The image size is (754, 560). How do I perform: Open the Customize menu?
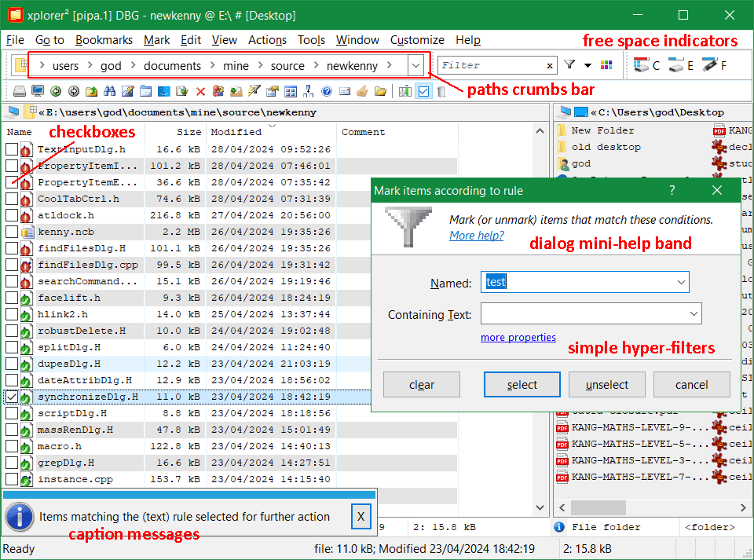point(417,40)
